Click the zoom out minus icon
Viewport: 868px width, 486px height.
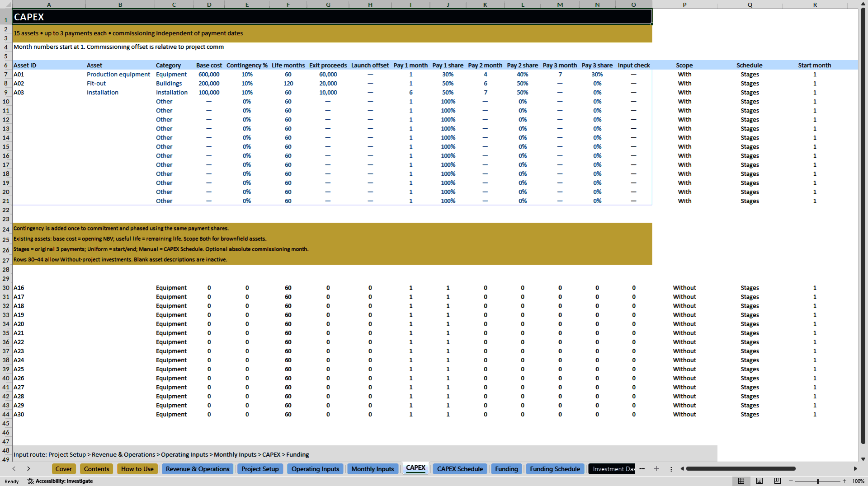791,481
